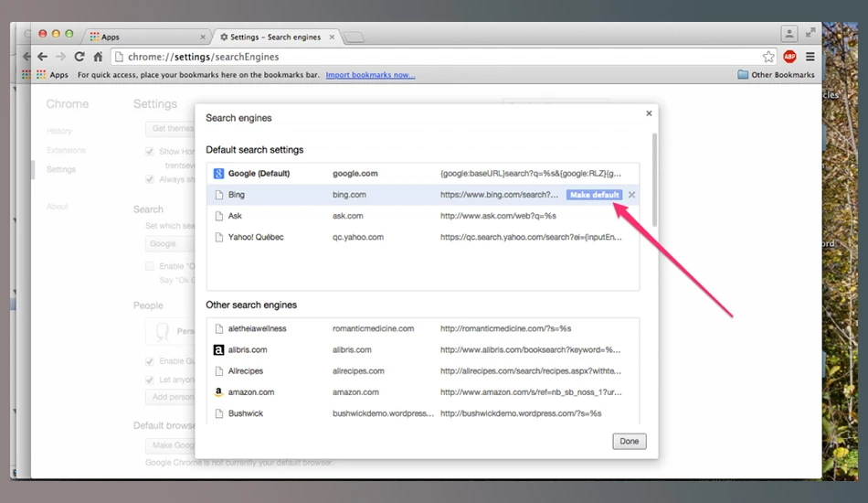Open the Chrome hamburger menu
The height and width of the screenshot is (503, 868).
pyautogui.click(x=810, y=57)
